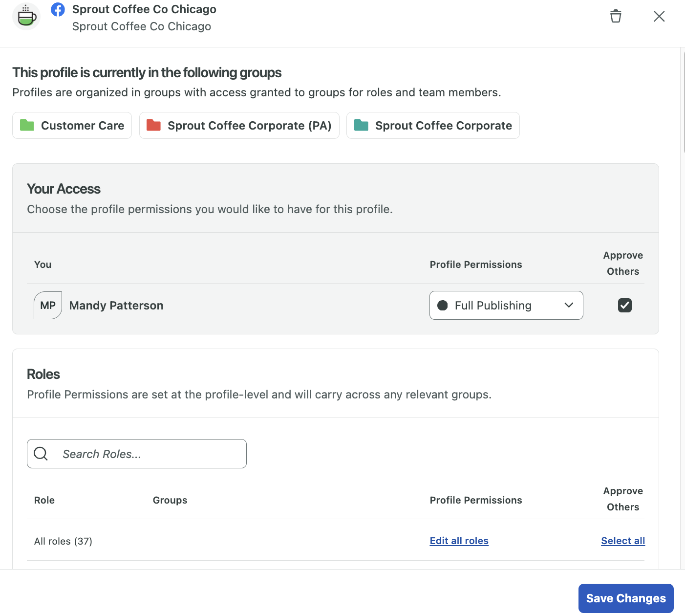Click the chevron arrow in Full Publishing dropdown
This screenshot has width=685, height=616.
point(569,306)
